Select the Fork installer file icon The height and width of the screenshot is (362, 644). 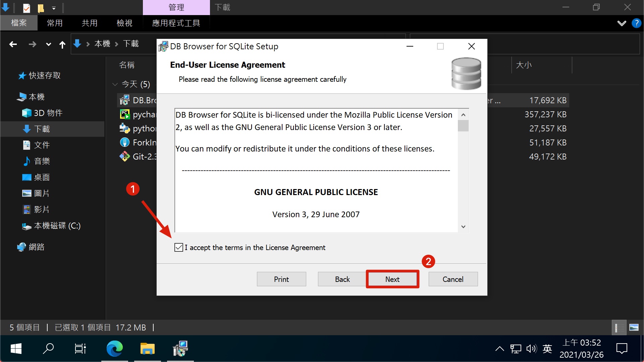(x=124, y=142)
